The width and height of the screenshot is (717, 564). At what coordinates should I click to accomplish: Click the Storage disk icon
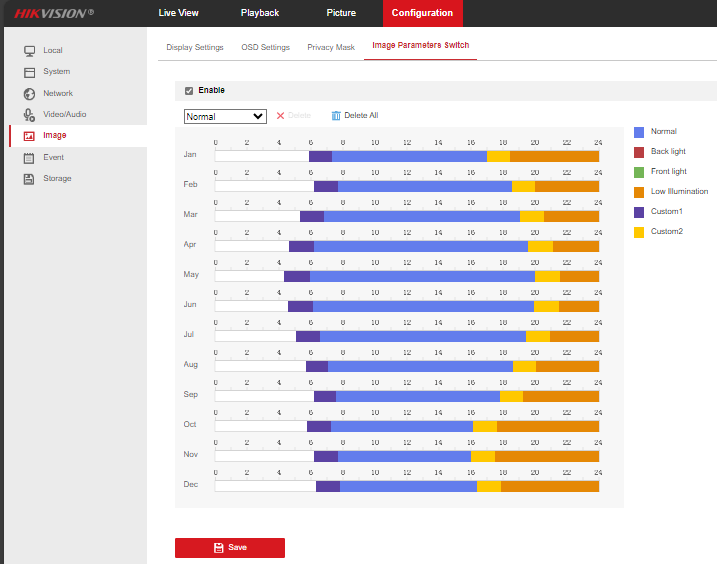tap(29, 179)
